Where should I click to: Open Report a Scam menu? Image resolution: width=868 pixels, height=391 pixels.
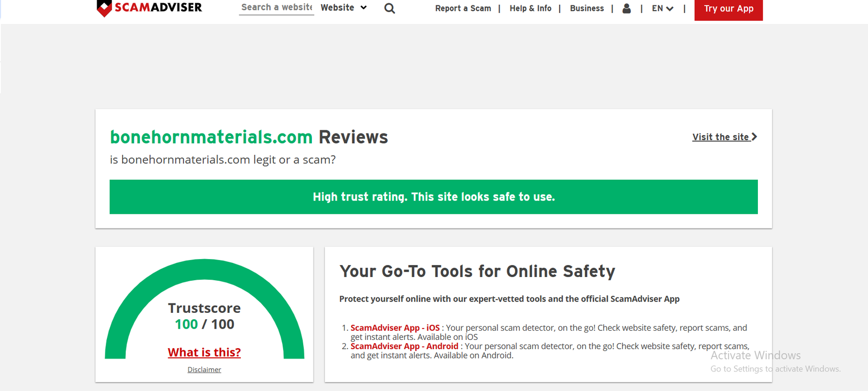[x=463, y=8]
